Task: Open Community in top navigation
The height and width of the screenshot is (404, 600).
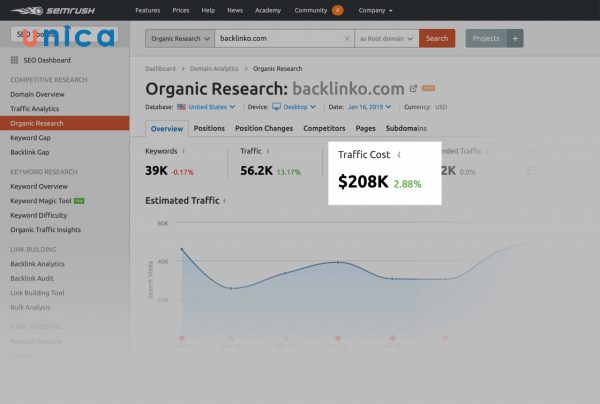Action: coord(311,10)
